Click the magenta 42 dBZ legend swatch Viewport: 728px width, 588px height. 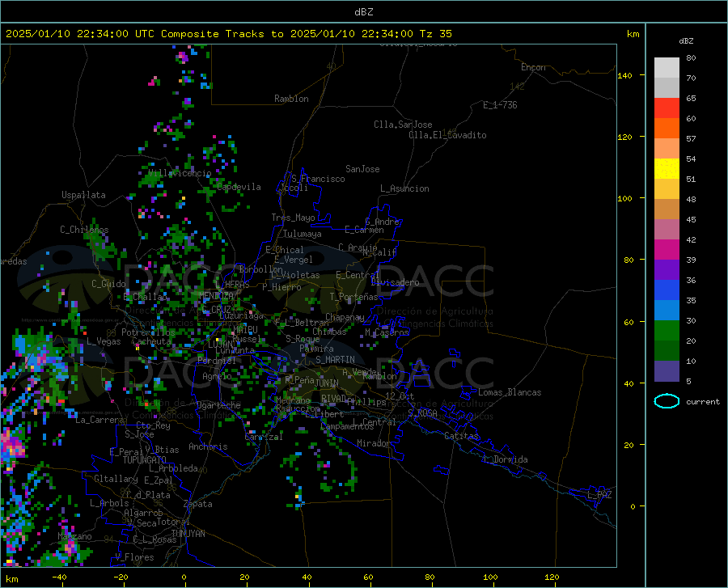point(667,250)
